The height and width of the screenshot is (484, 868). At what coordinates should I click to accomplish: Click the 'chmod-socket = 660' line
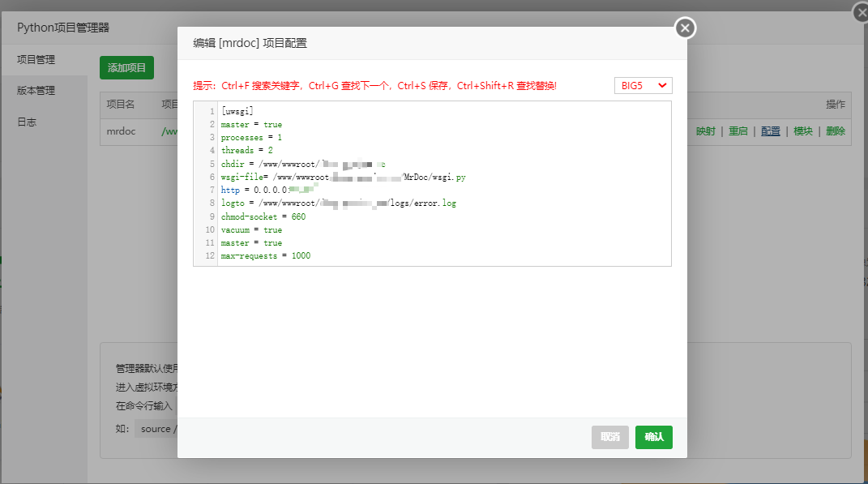point(263,216)
